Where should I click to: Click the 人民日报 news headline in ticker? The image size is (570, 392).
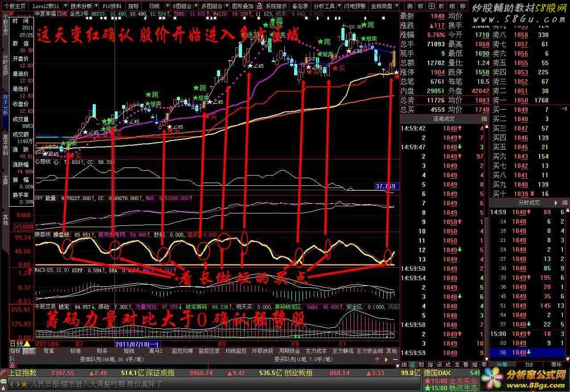click(x=97, y=383)
